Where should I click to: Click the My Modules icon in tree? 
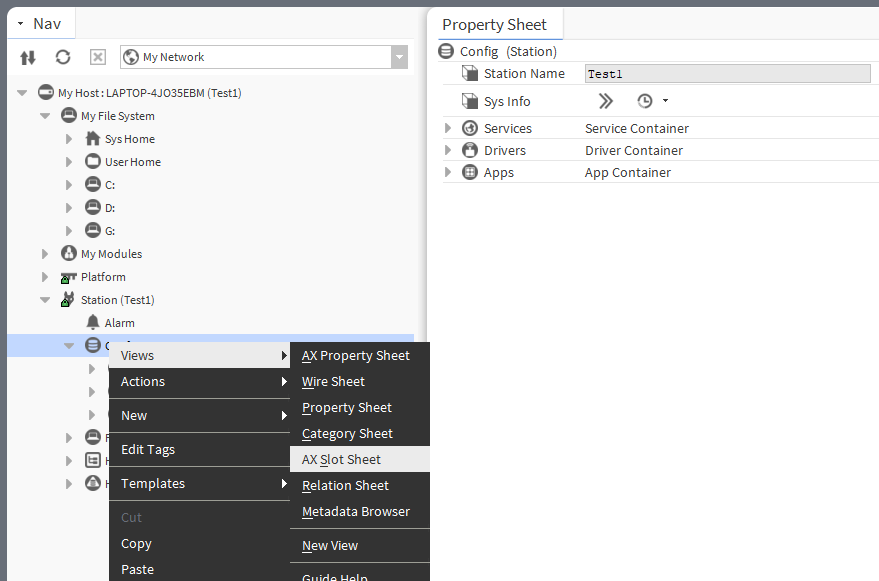[69, 254]
